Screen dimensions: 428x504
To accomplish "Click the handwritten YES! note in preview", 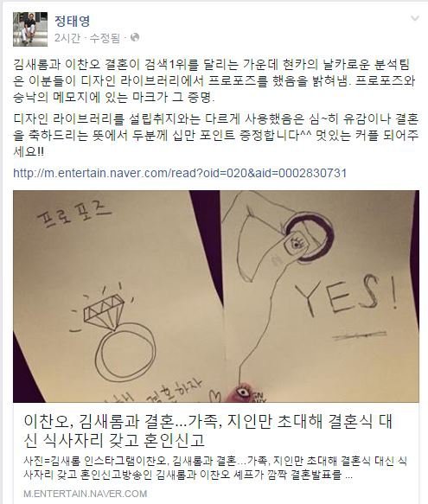I will click(x=346, y=296).
